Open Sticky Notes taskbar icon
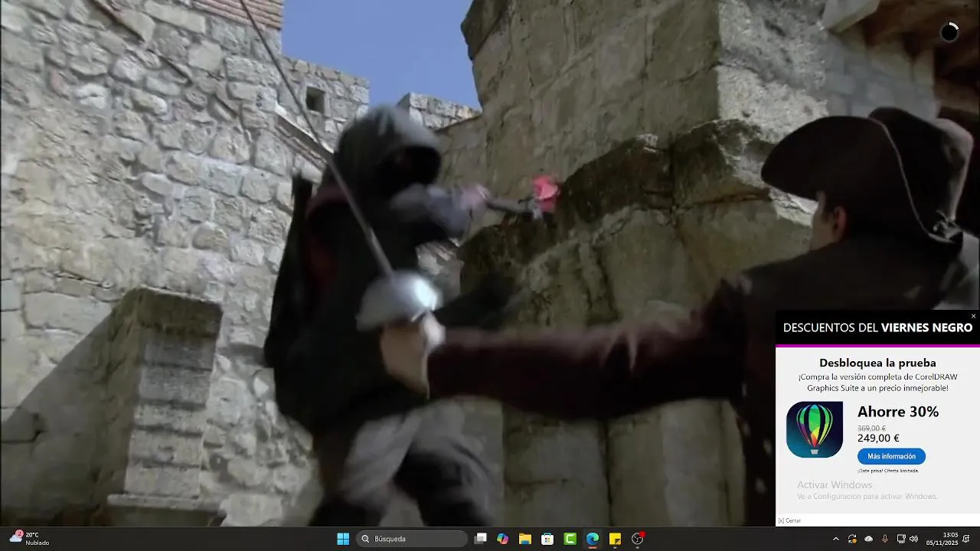Viewport: 980px width, 551px height. coord(615,539)
